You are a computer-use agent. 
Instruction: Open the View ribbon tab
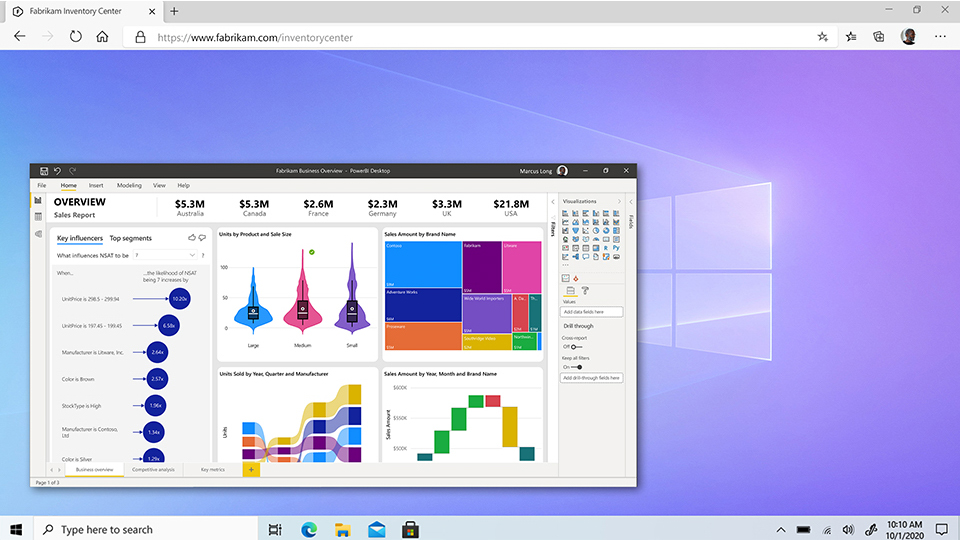tap(159, 186)
